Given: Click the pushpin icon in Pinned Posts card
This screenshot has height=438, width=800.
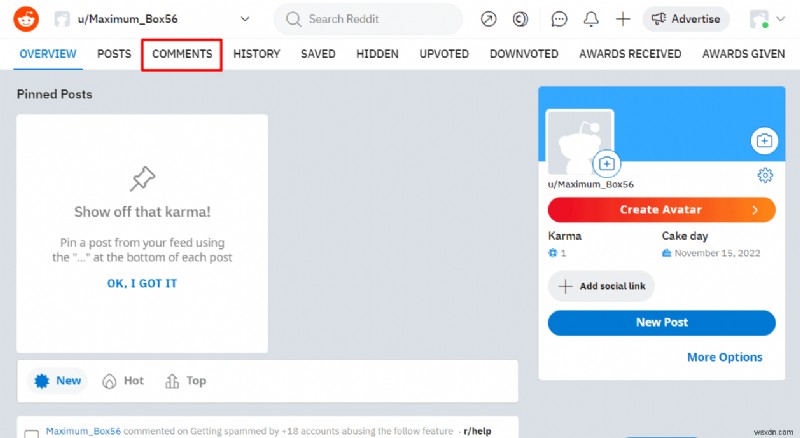Looking at the screenshot, I should [x=142, y=179].
